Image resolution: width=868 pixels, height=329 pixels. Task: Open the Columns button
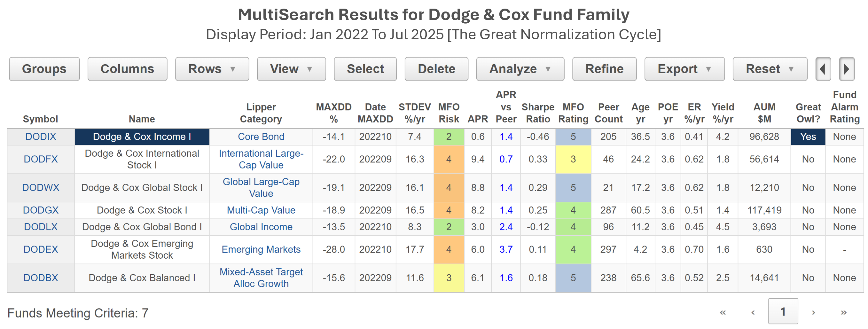pyautogui.click(x=127, y=69)
